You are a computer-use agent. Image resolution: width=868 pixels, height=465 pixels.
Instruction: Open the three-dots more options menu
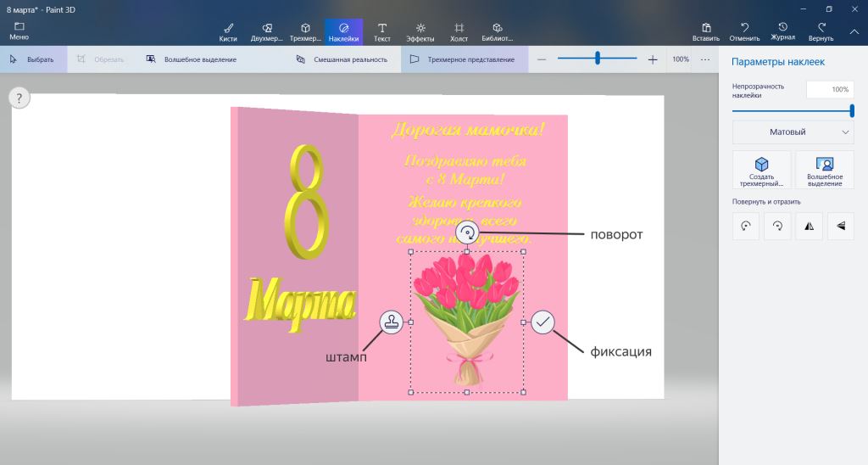click(x=704, y=59)
